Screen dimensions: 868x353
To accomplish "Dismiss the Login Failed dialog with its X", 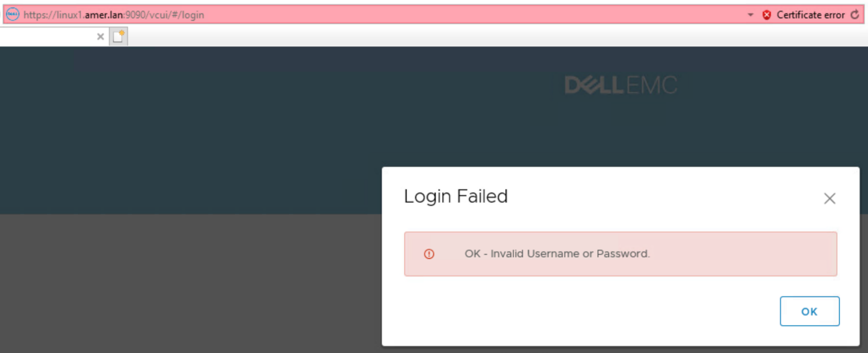I will [829, 199].
